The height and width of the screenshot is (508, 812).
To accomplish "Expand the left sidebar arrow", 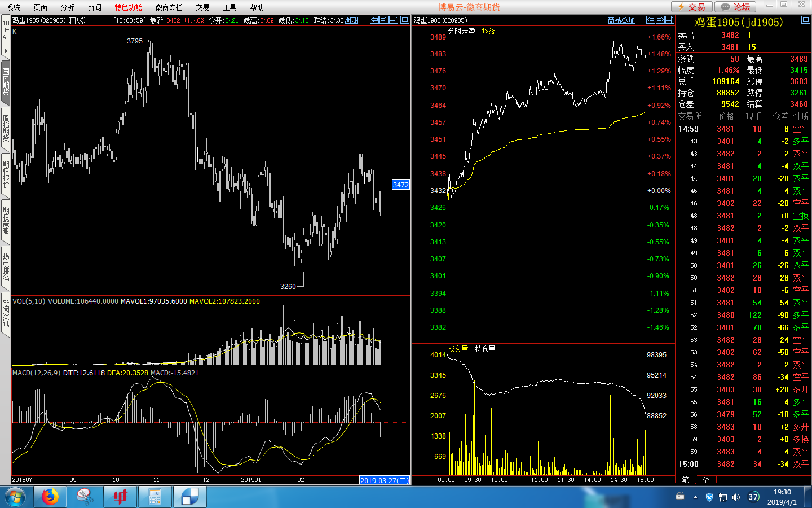I will [x=6, y=51].
